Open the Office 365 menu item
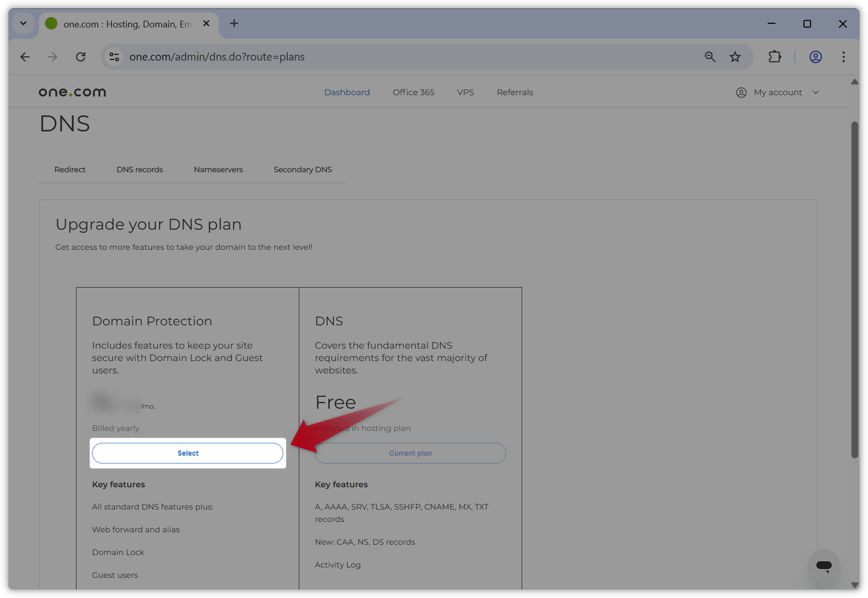 pos(413,92)
